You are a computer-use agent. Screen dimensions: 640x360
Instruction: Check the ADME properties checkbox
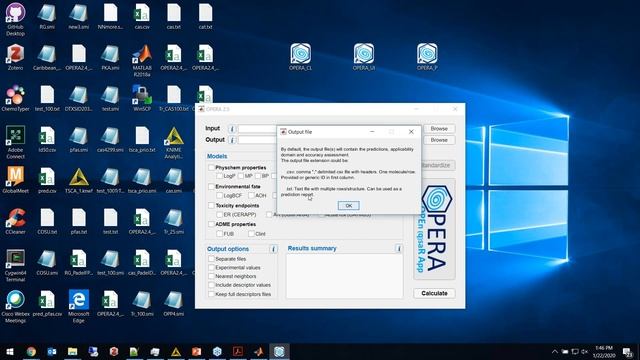pyautogui.click(x=211, y=224)
